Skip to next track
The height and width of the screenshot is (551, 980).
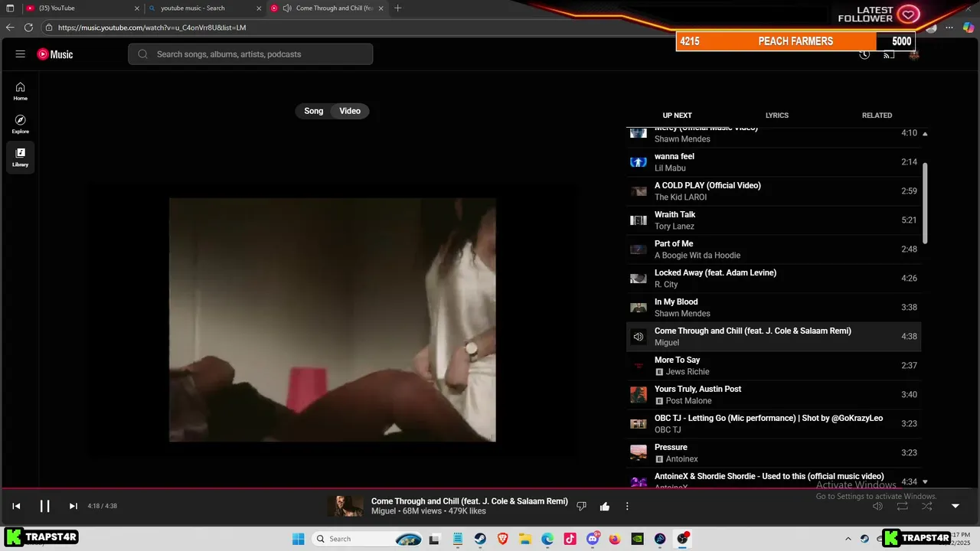tap(73, 506)
